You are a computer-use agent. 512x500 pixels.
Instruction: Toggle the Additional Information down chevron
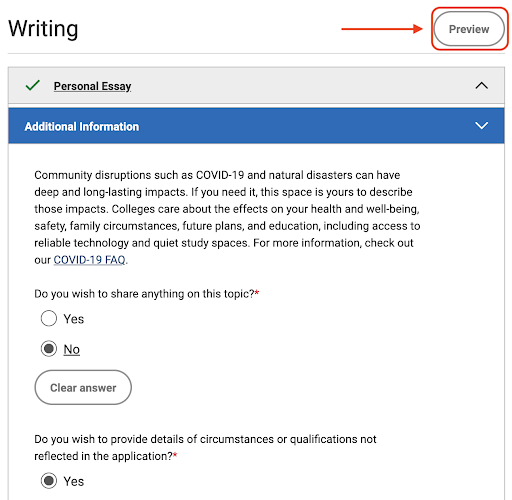pos(481,126)
